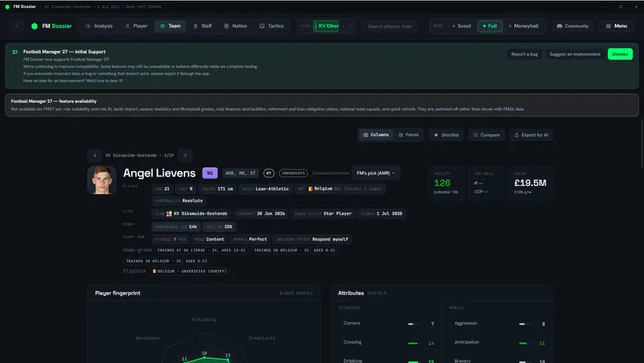The height and width of the screenshot is (363, 644).
Task: Click the Aggression attribute bar
Action: [525, 324]
